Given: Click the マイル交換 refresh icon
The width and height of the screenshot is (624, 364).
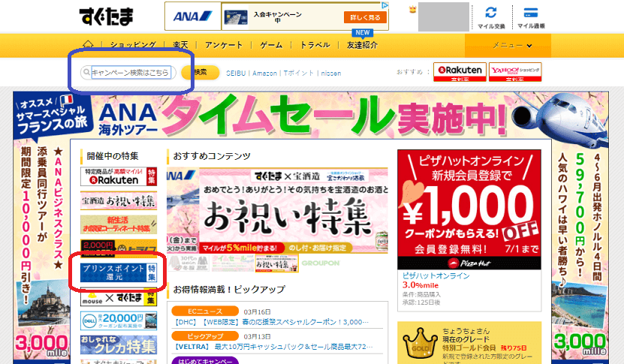Looking at the screenshot, I should point(491,13).
